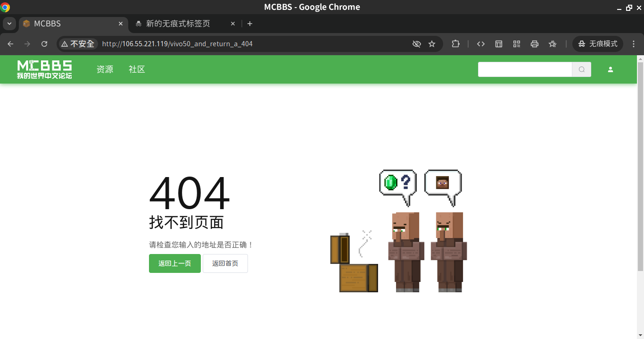Click the MCBBS 我的世界中文论坛 logo
The image size is (644, 339).
click(x=45, y=69)
